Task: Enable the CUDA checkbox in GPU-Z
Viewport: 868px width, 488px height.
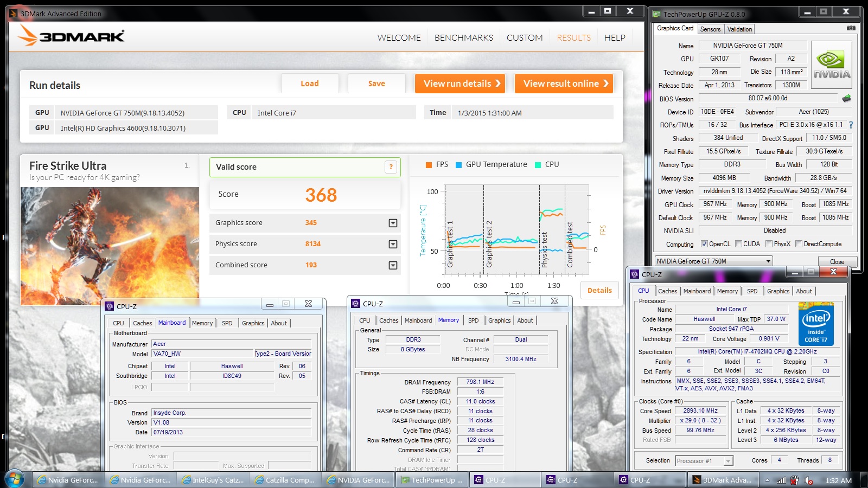Action: pos(738,244)
